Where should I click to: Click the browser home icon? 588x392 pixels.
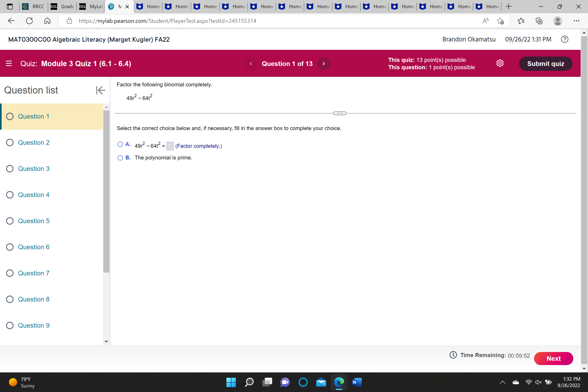[47, 21]
